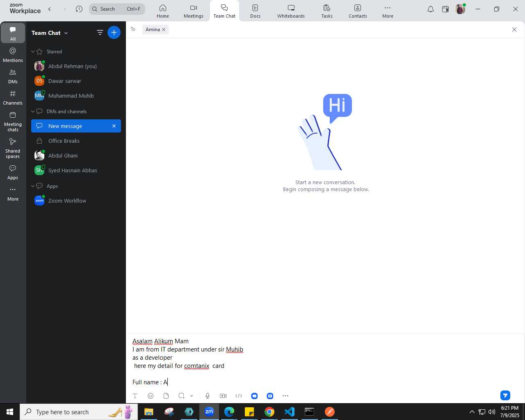Click the blue plus new chat button
Image resolution: width=525 pixels, height=420 pixels.
114,32
